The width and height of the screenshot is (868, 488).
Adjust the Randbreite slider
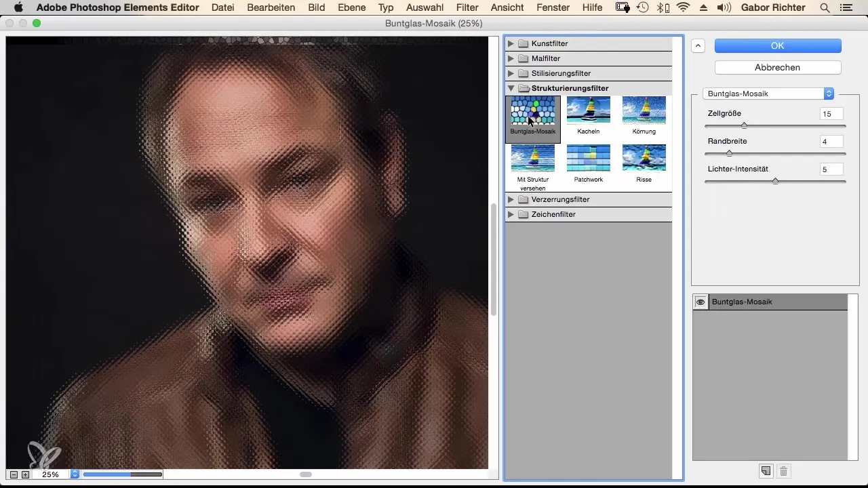click(x=729, y=153)
